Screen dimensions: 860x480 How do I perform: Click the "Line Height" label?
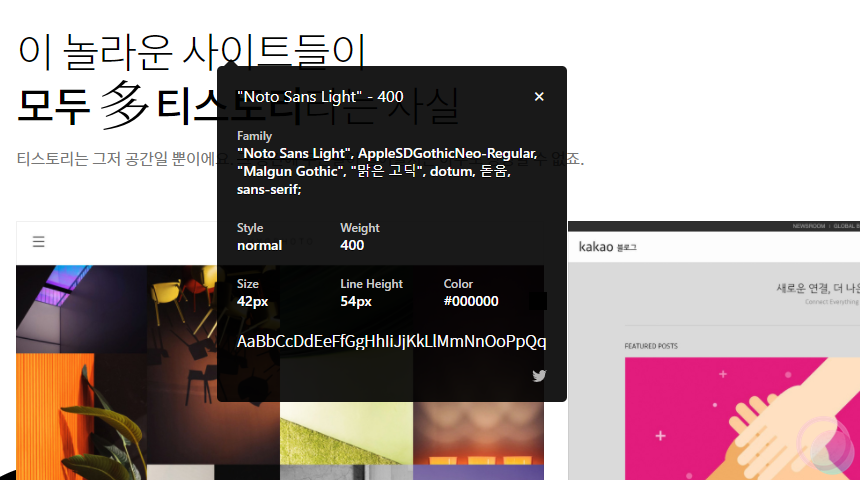pyautogui.click(x=371, y=284)
